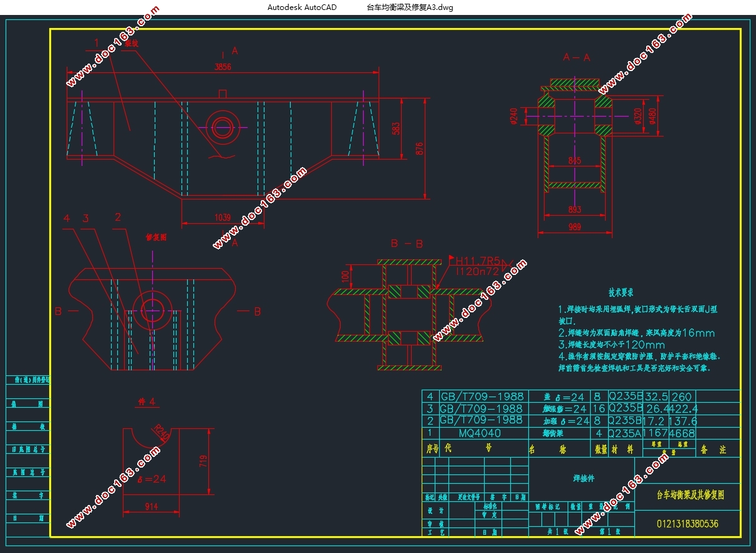Click the 719 height dimension of part 4
Screen dimensions: 756x553
point(204,461)
